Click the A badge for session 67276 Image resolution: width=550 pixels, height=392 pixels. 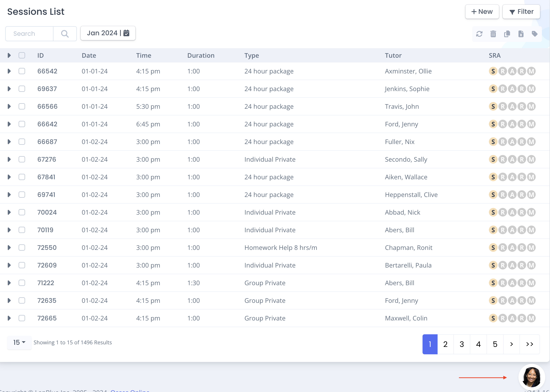(512, 159)
